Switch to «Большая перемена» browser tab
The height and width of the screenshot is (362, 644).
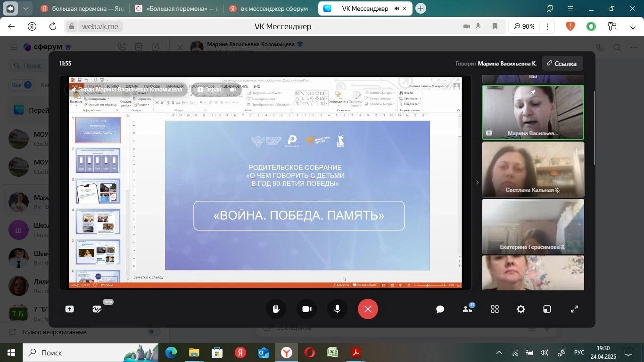pyautogui.click(x=176, y=8)
